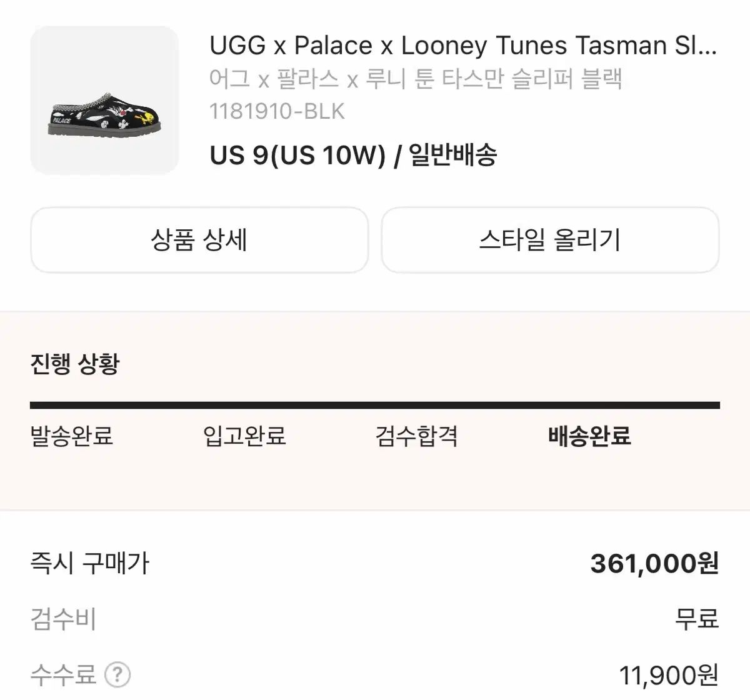750x700 pixels.
Task: Click the model number 1181910-BLK
Action: [x=277, y=111]
